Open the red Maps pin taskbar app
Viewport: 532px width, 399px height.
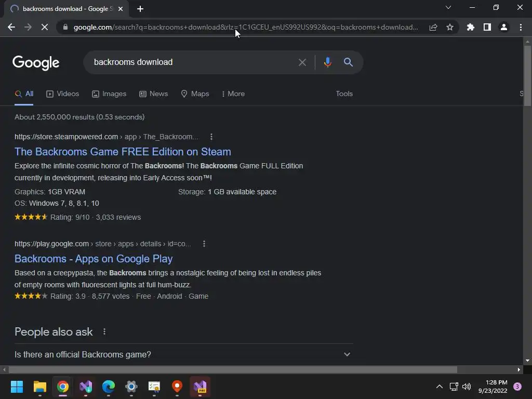point(177,387)
